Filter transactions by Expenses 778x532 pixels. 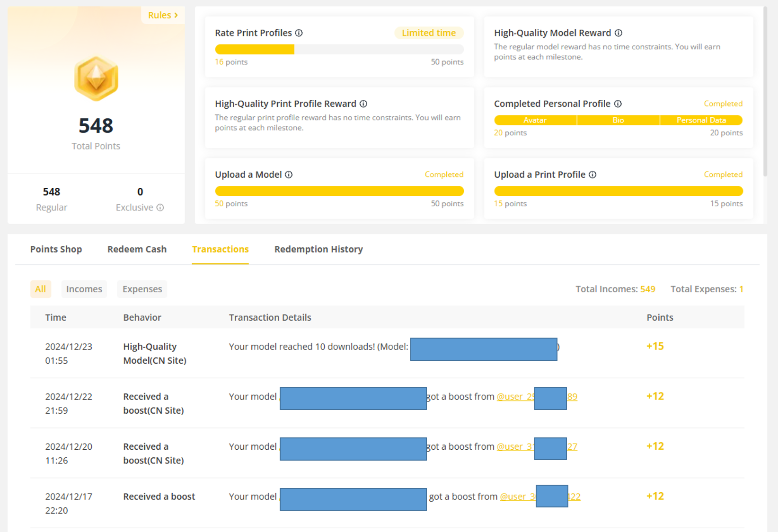pos(142,289)
